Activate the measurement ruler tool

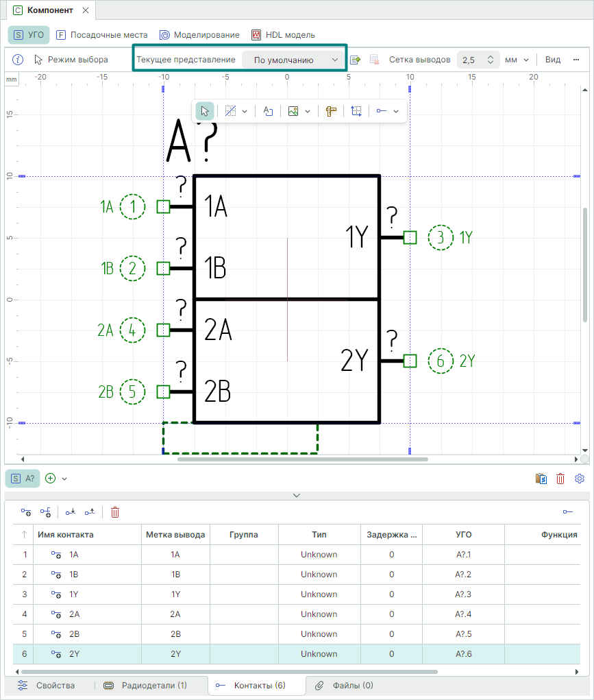pyautogui.click(x=331, y=111)
